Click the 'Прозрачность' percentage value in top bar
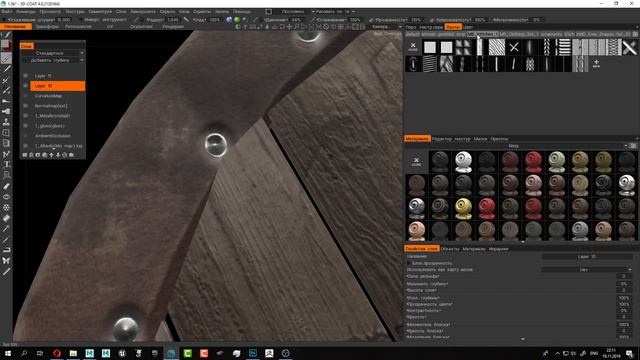This screenshot has width=640, height=360. tap(416, 20)
